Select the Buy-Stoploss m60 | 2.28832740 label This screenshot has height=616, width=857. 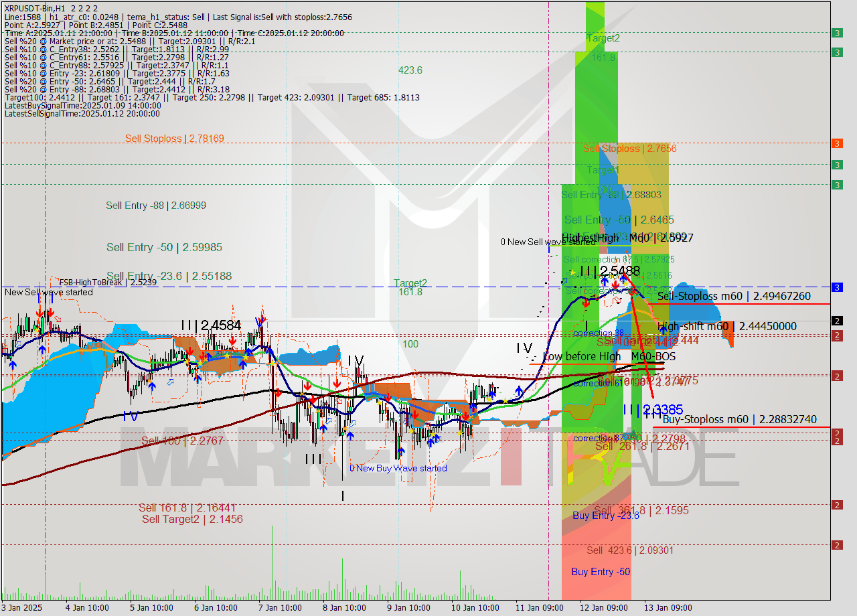[739, 419]
